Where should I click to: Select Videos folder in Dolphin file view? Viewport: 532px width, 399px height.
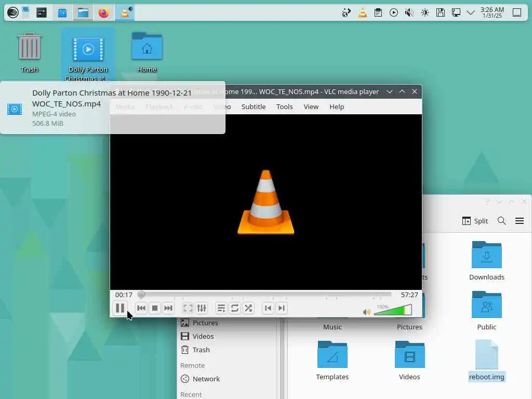click(x=409, y=361)
